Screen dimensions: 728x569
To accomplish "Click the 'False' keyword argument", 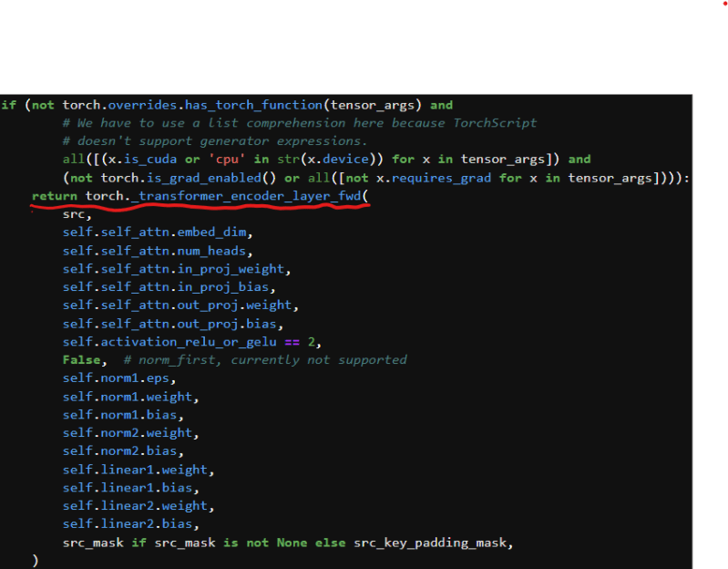I will point(81,360).
